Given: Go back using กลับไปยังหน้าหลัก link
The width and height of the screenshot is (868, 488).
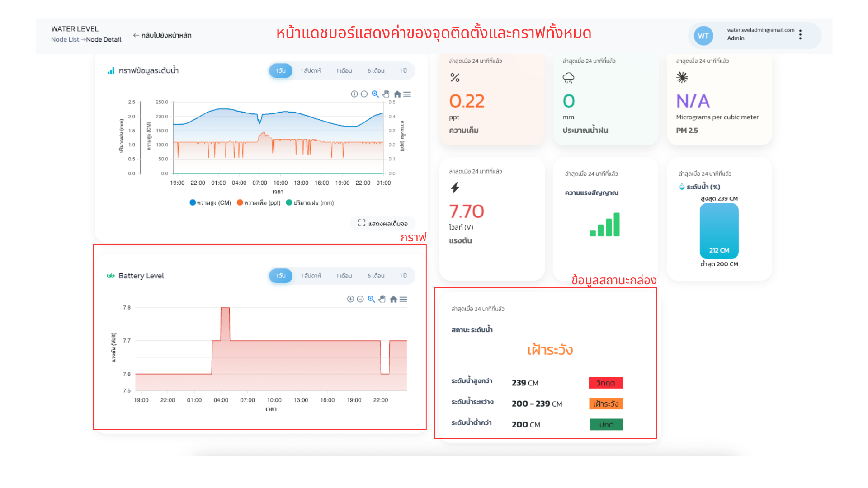Looking at the screenshot, I should [162, 35].
